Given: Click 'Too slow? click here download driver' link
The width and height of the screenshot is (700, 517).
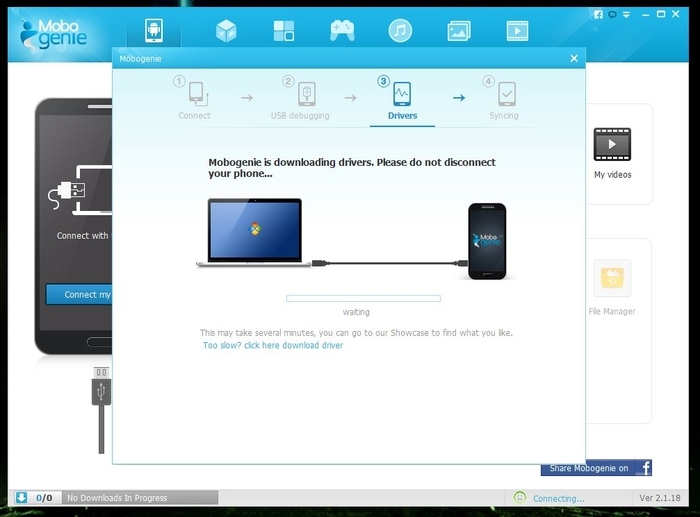Looking at the screenshot, I should (x=273, y=345).
